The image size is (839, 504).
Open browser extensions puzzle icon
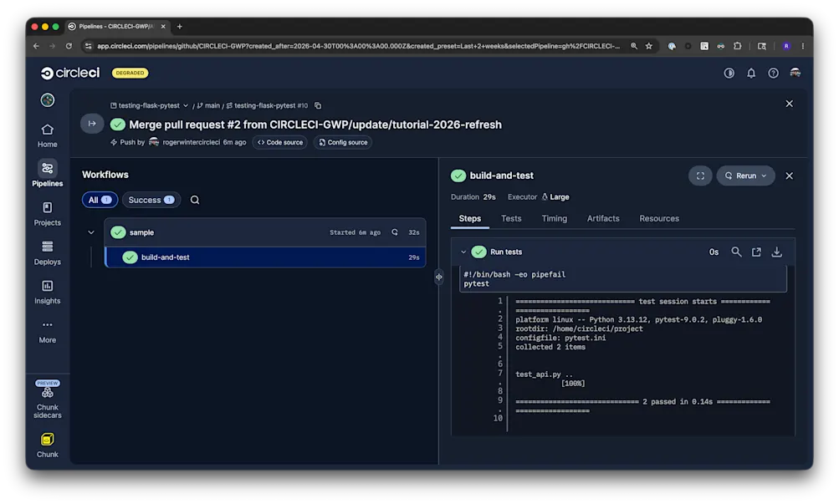point(737,46)
